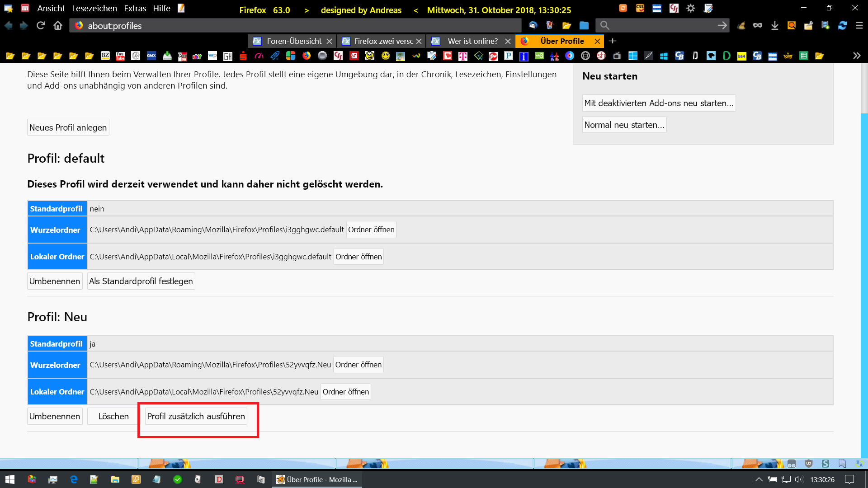Click Als Standardprofil festlegen
The height and width of the screenshot is (488, 868).
click(x=141, y=281)
